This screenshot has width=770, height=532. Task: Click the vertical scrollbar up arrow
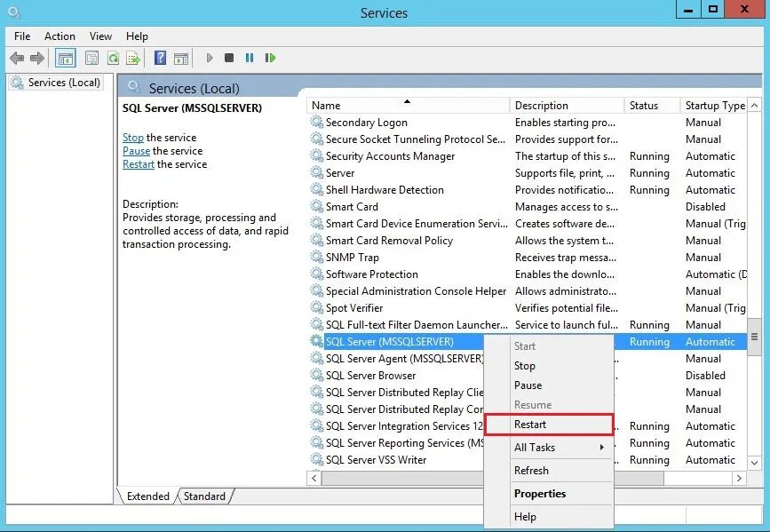point(754,106)
